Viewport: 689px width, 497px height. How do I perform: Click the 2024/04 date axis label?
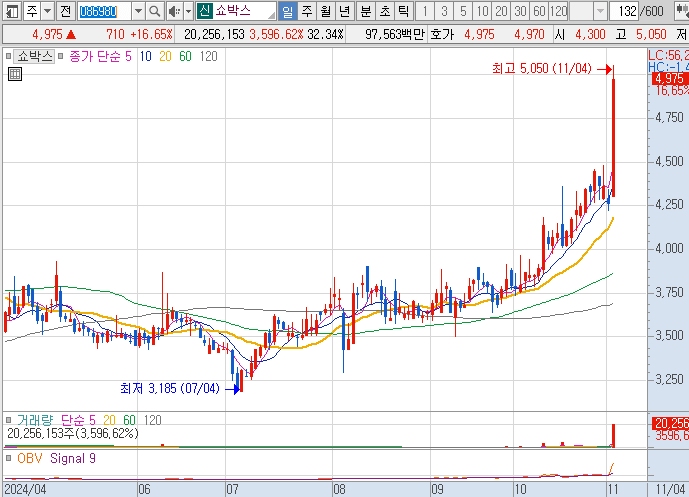pos(25,490)
